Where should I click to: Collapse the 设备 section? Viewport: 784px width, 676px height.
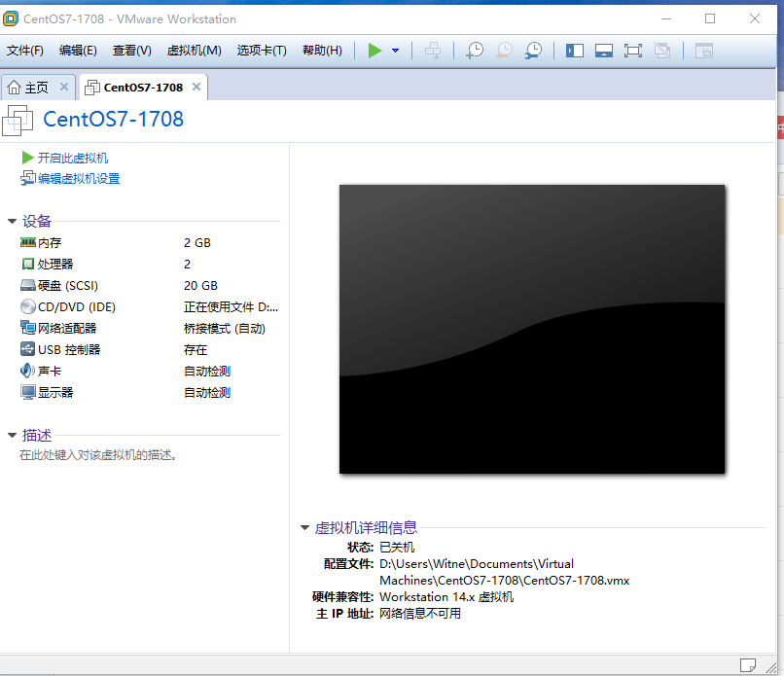[x=13, y=221]
